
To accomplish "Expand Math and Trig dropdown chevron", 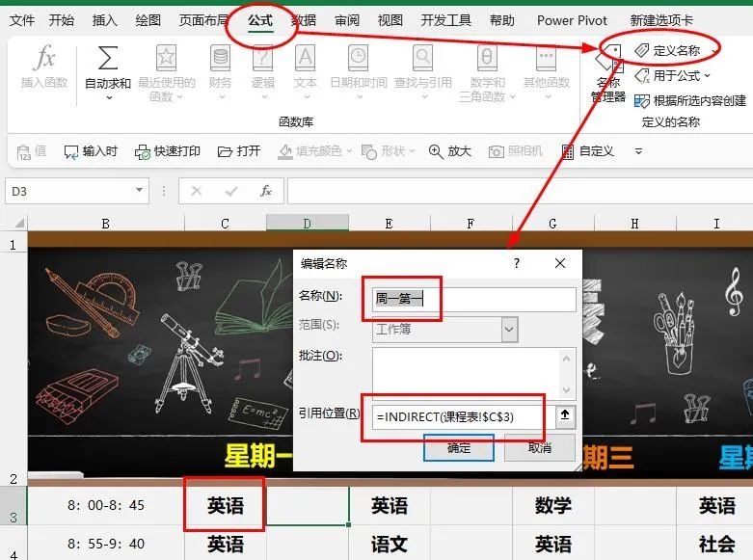I will pos(512,97).
